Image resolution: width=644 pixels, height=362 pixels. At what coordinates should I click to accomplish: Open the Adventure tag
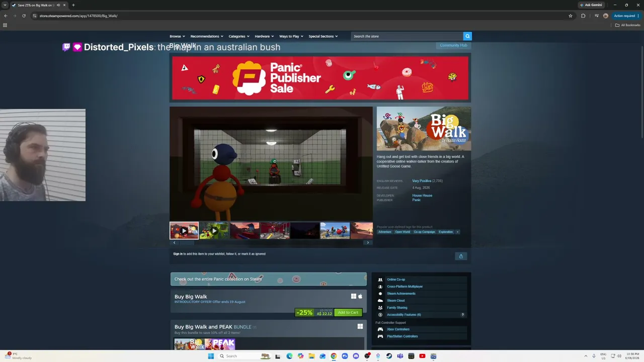385,232
